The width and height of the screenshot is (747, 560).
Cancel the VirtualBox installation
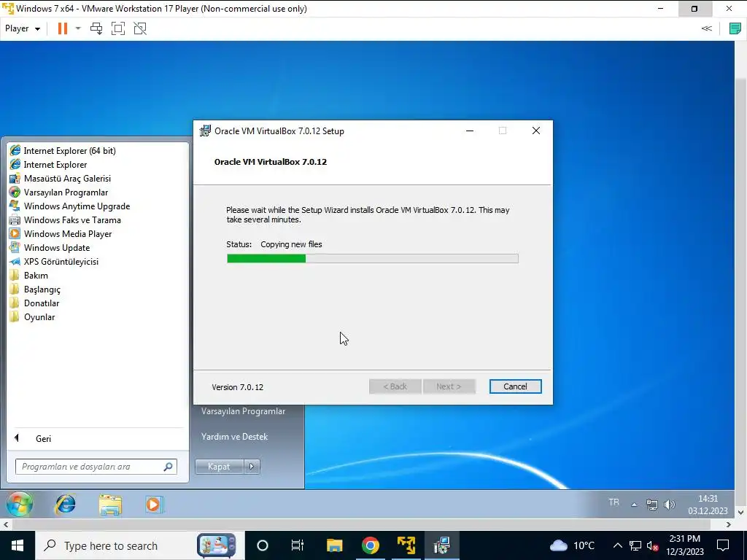point(515,386)
